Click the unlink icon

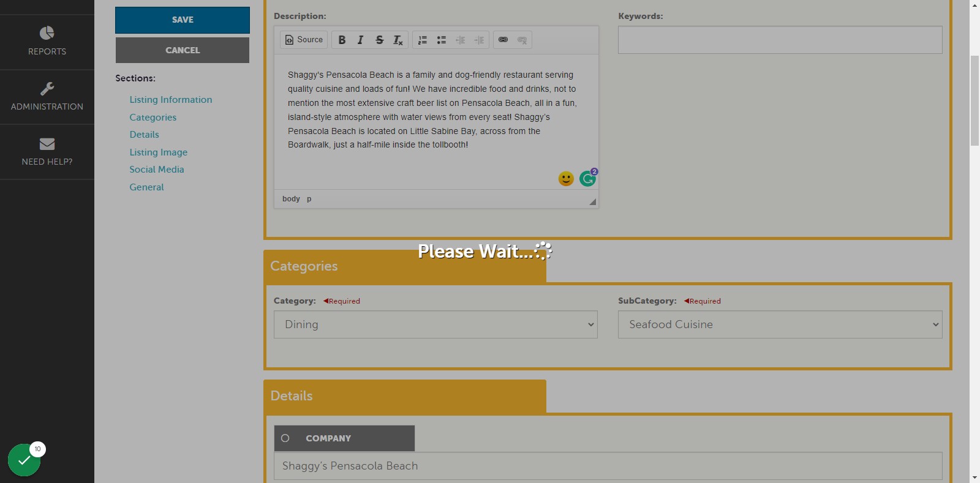click(522, 40)
